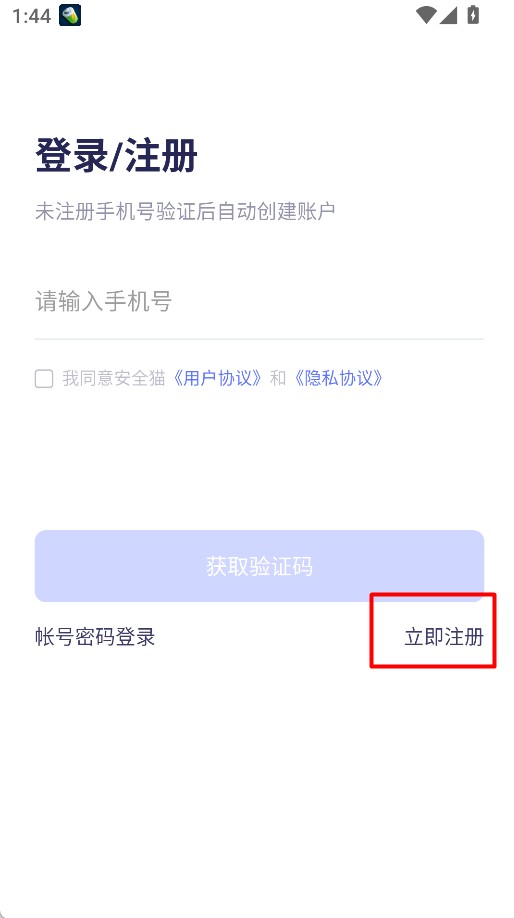Image resolution: width=514 pixels, height=918 pixels.
Task: Tap the 注册 word in the heading
Action: pyautogui.click(x=162, y=156)
